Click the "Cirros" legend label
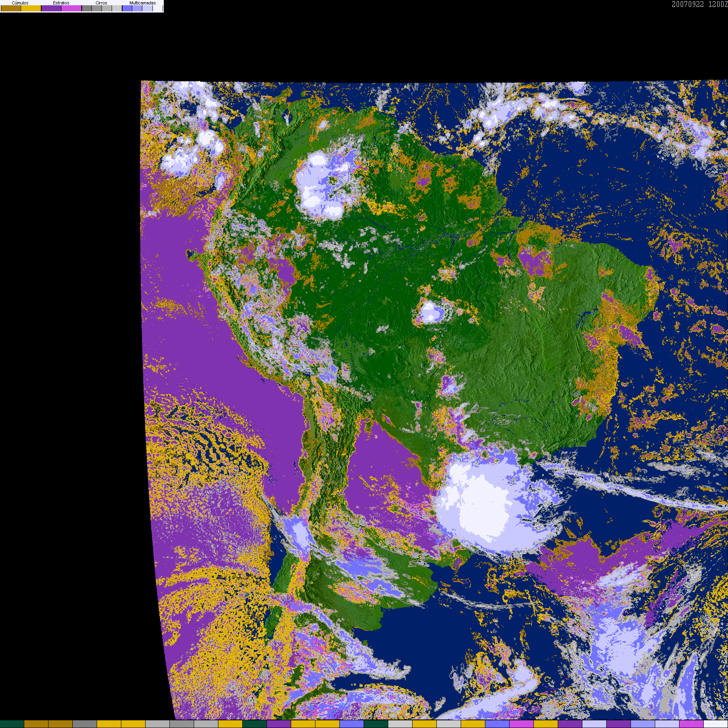Image resolution: width=728 pixels, height=728 pixels. tap(102, 3)
